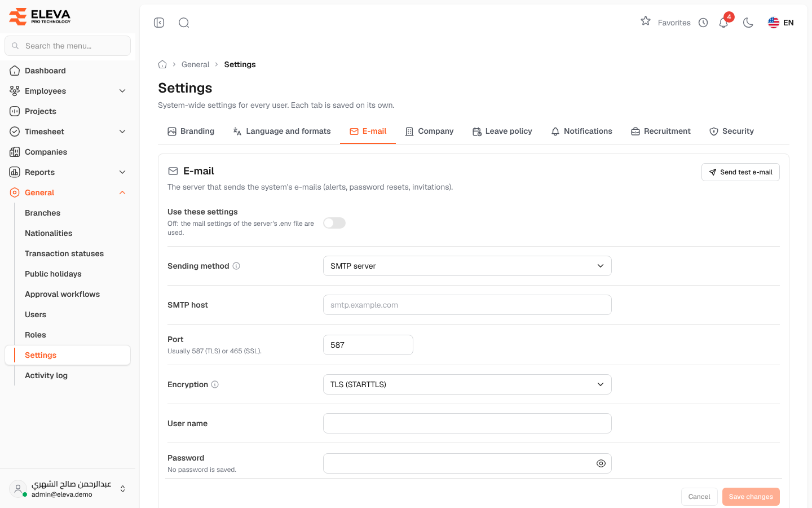
Task: Switch to the Security tab
Action: point(731,131)
